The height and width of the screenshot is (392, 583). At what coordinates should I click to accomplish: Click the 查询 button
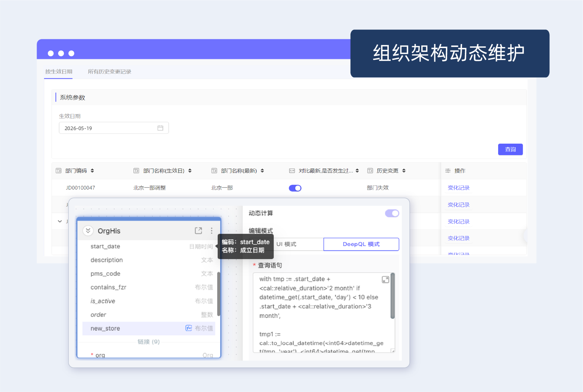click(x=510, y=150)
